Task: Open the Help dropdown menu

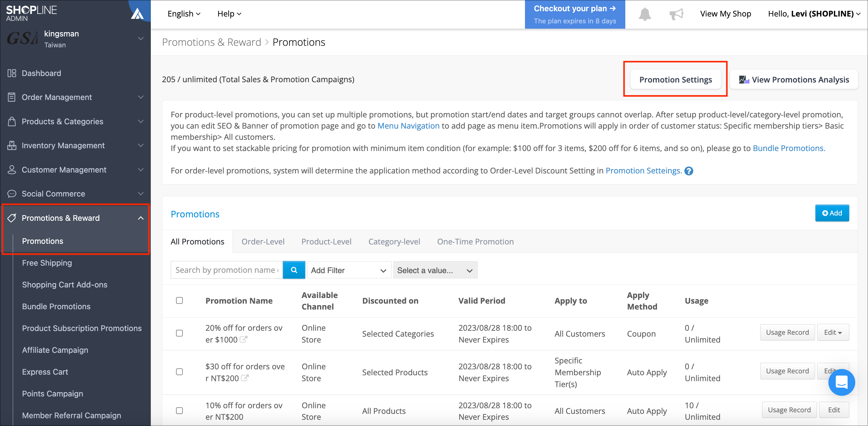Action: [229, 14]
